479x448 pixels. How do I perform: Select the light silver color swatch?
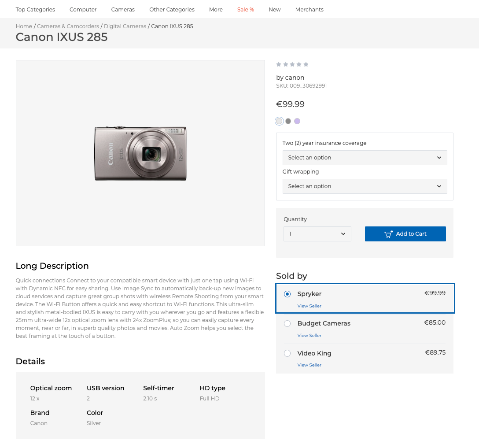point(279,121)
